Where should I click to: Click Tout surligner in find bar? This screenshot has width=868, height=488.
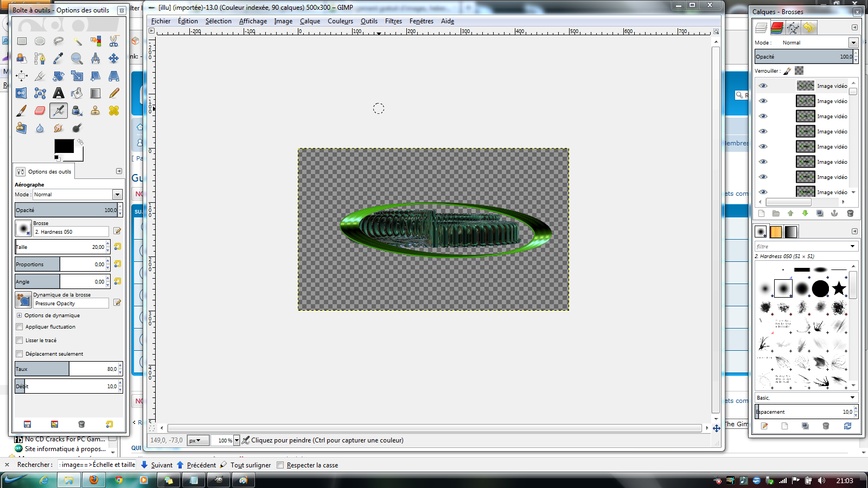coord(246,465)
